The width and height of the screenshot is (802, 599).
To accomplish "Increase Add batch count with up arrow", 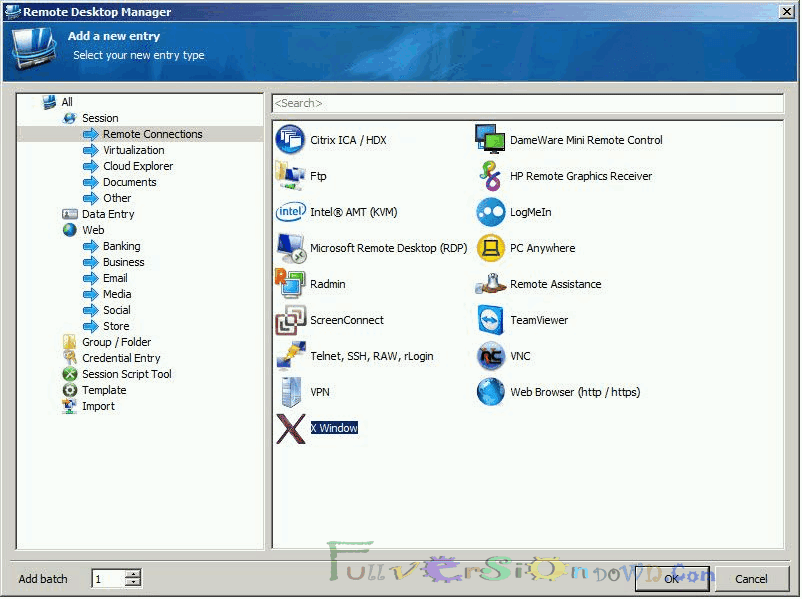I will 133,573.
